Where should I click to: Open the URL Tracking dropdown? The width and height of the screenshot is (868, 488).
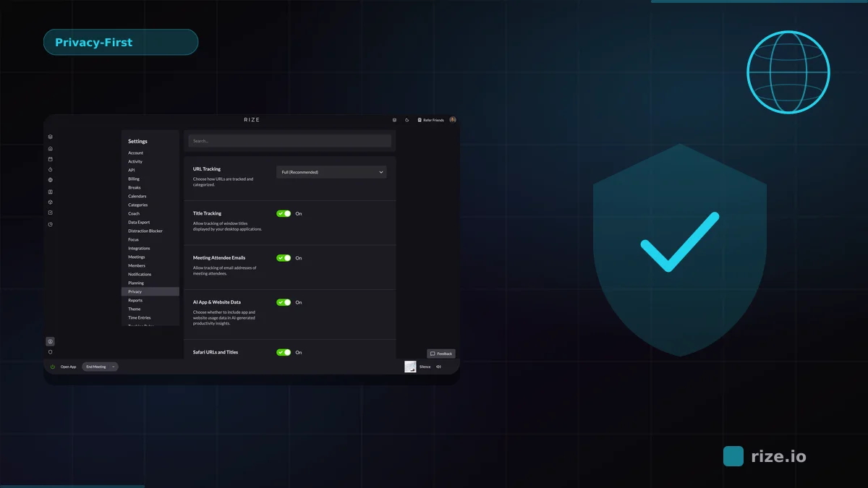(331, 172)
